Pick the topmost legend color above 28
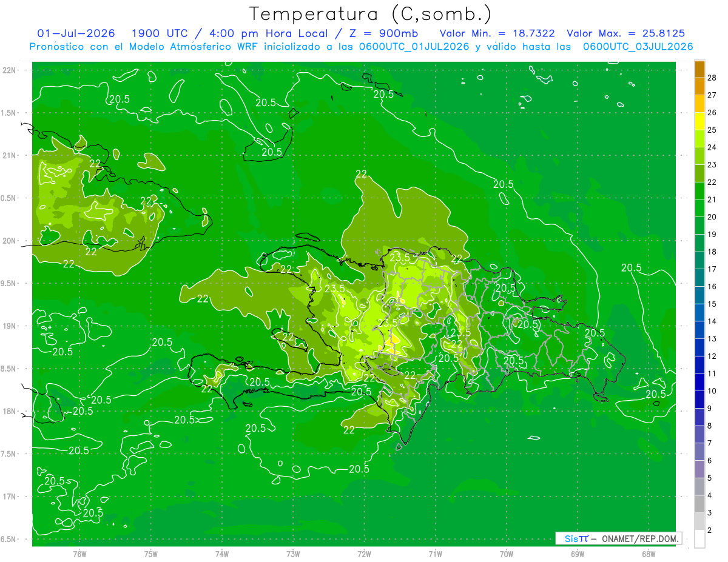Screen dimensions: 728x562 point(699,69)
